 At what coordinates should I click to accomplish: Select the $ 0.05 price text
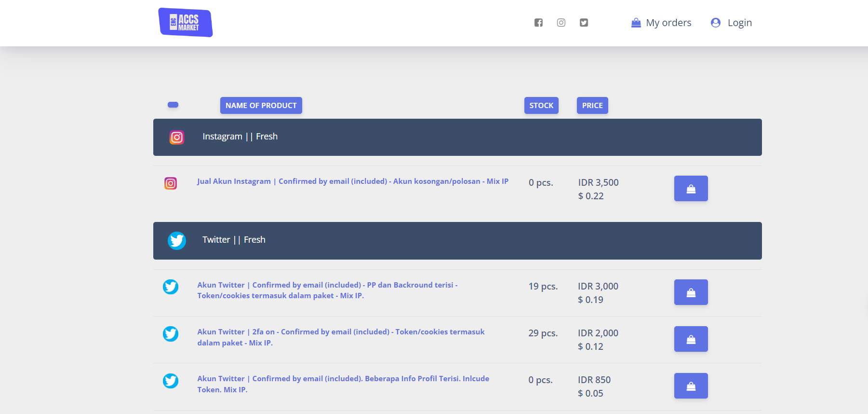590,393
